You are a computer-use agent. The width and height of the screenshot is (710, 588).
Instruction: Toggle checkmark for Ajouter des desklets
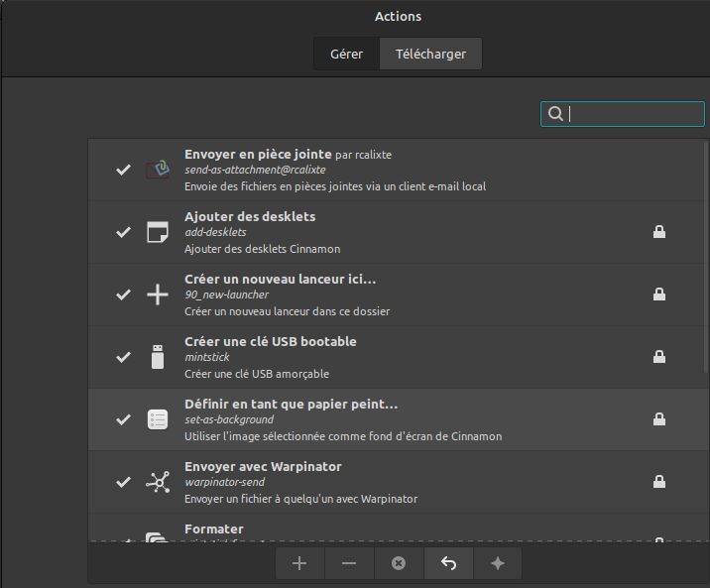pyautogui.click(x=123, y=232)
